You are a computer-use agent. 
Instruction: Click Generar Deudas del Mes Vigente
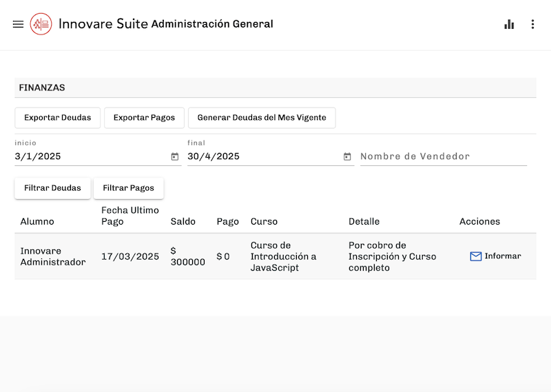(262, 118)
